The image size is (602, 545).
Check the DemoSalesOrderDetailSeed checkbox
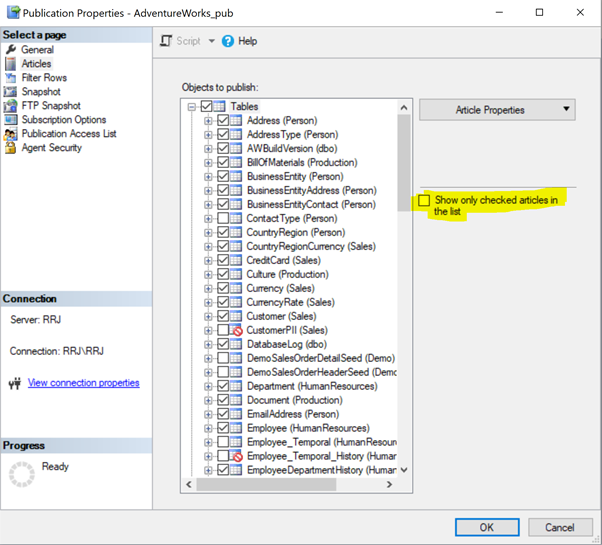click(x=223, y=358)
